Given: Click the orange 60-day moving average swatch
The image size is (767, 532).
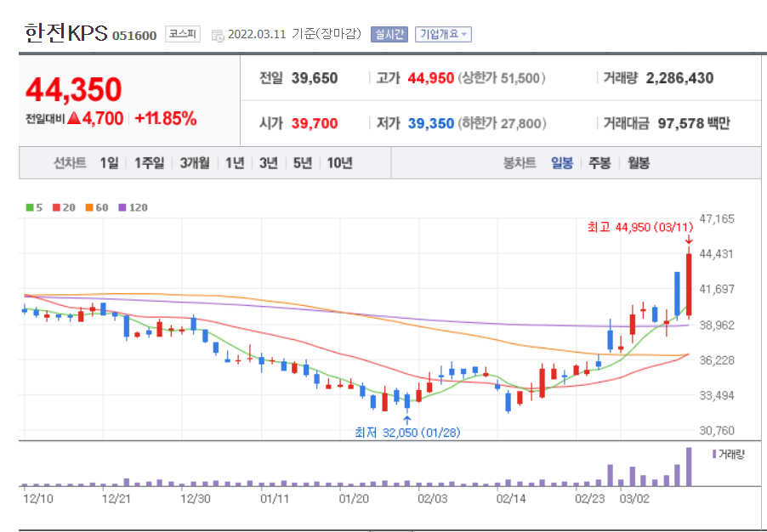Looking at the screenshot, I should pyautogui.click(x=89, y=207).
